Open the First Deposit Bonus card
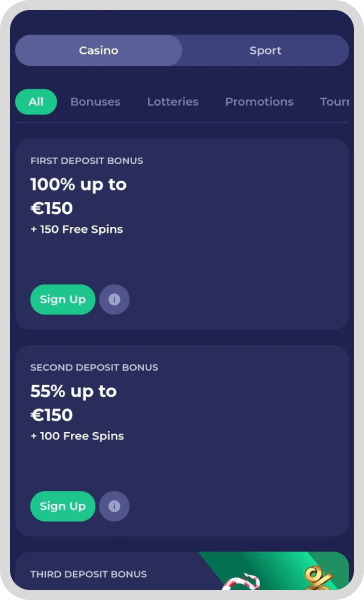The height and width of the screenshot is (600, 364). [x=182, y=234]
